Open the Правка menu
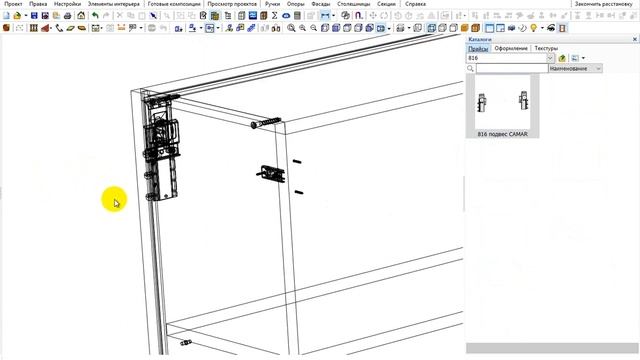Image resolution: width=640 pixels, height=360 pixels. [x=38, y=4]
